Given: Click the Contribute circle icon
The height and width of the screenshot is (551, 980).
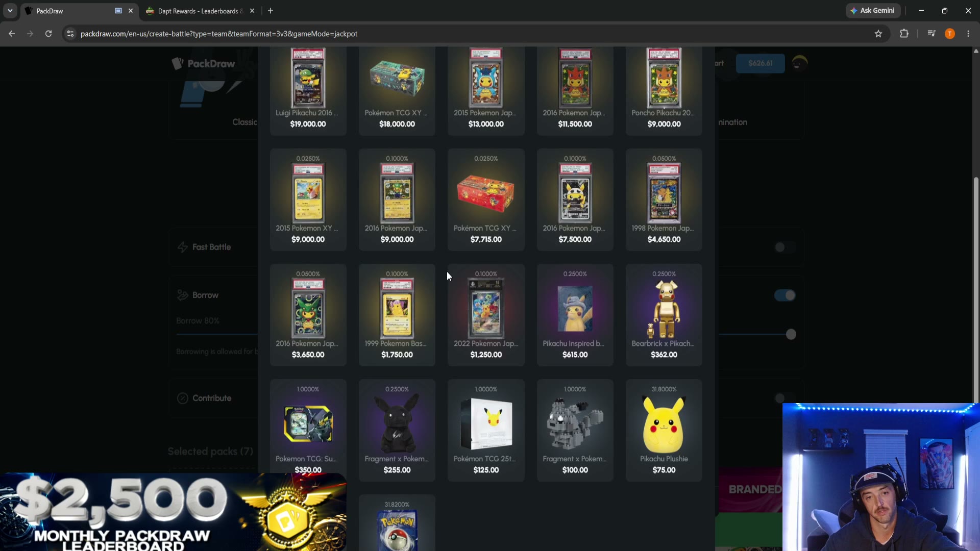Looking at the screenshot, I should click(x=182, y=398).
